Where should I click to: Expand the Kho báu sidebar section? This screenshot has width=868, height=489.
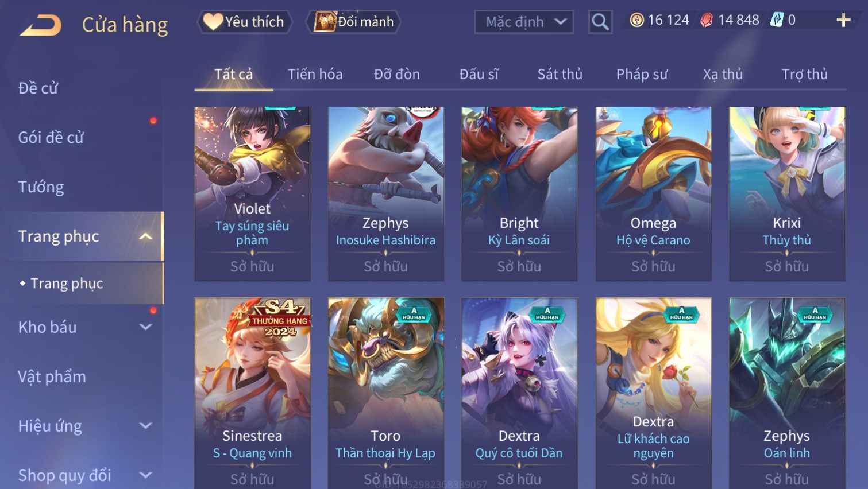[x=146, y=327]
